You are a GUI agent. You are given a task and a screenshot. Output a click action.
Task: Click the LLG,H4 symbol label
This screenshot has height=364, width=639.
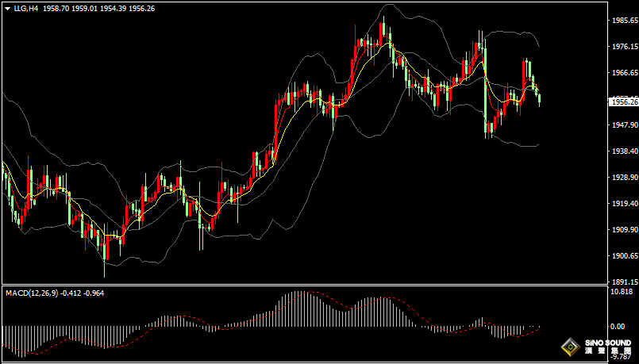pyautogui.click(x=26, y=8)
